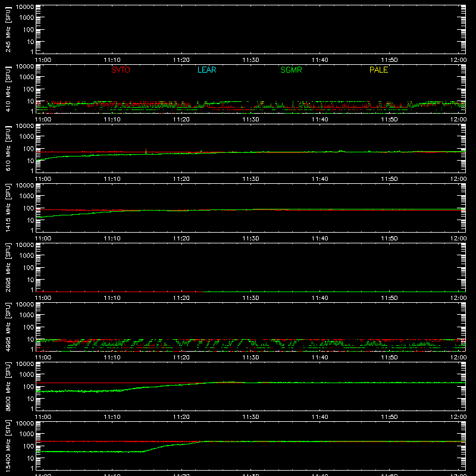The width and height of the screenshot is (476, 476).
Task: Click the 1000 tick label on 8800 MHz axis
Action: click(27, 375)
